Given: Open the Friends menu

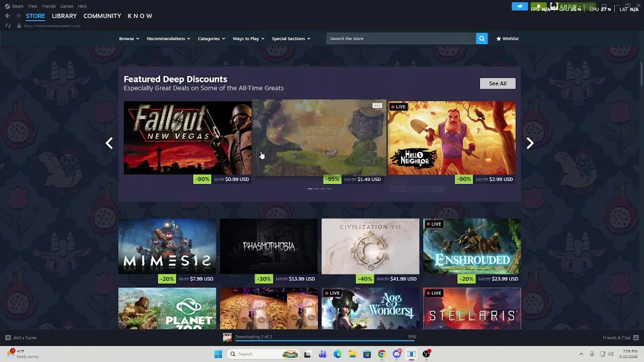Looking at the screenshot, I should coord(49,6).
